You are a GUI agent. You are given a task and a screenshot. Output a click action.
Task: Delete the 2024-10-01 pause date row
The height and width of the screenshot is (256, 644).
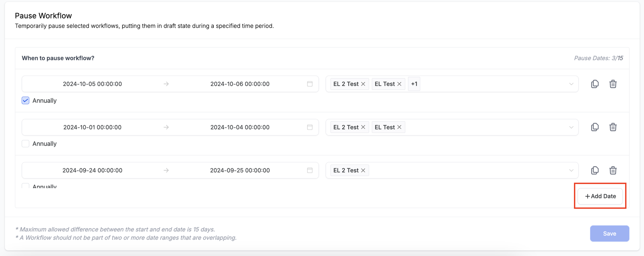tap(613, 127)
